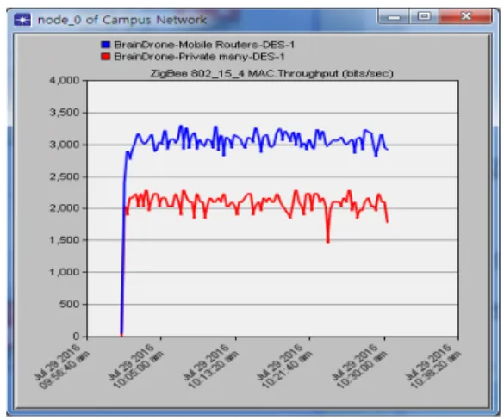Minimize the node_0 graph window
This screenshot has height=420, width=504.
click(x=394, y=16)
